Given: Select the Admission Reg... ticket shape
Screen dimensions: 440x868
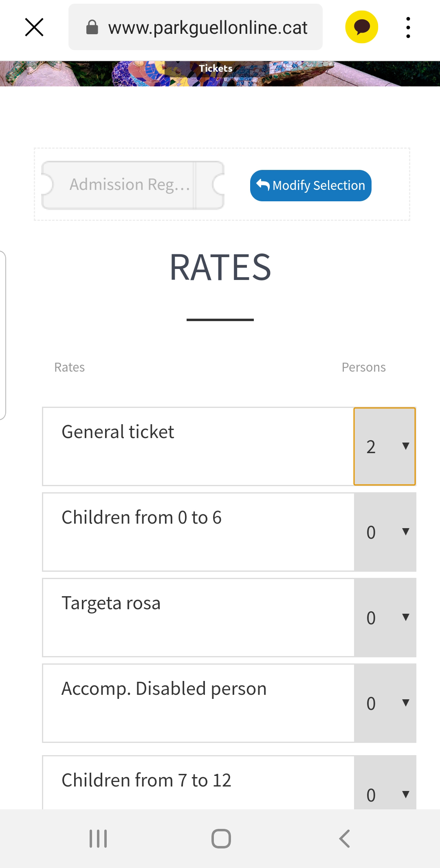Looking at the screenshot, I should pyautogui.click(x=133, y=185).
